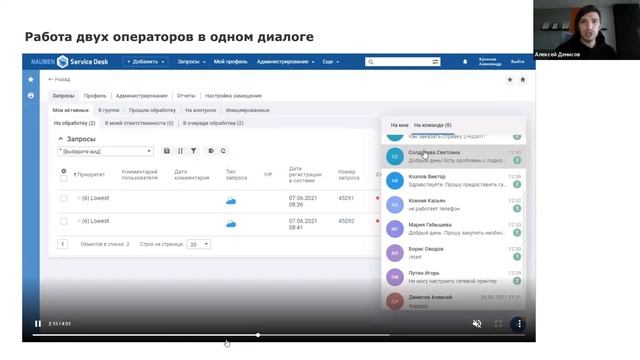Click the export icon in list toolbar

pos(211,151)
